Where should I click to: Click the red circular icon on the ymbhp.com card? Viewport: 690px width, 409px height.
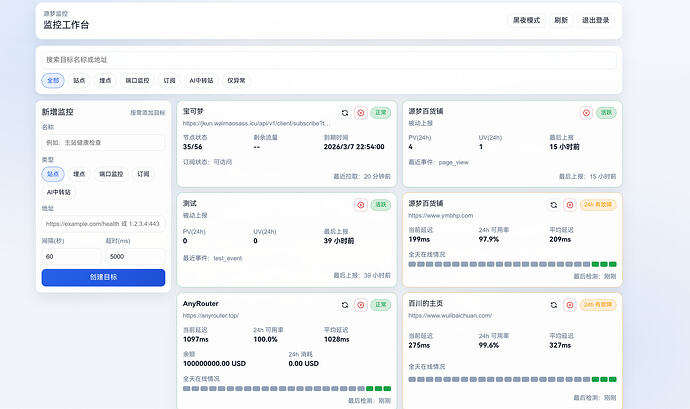(x=570, y=205)
